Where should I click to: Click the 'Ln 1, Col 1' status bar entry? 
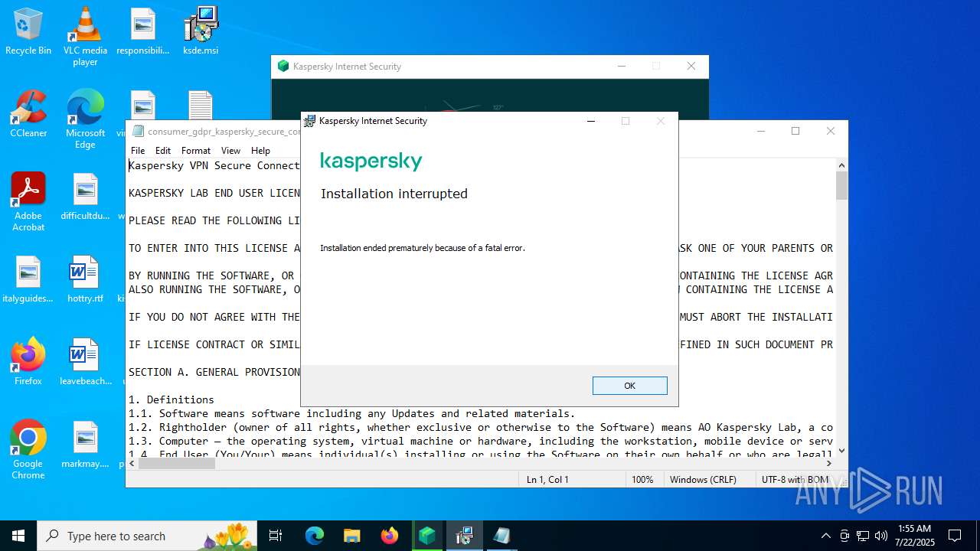[547, 479]
